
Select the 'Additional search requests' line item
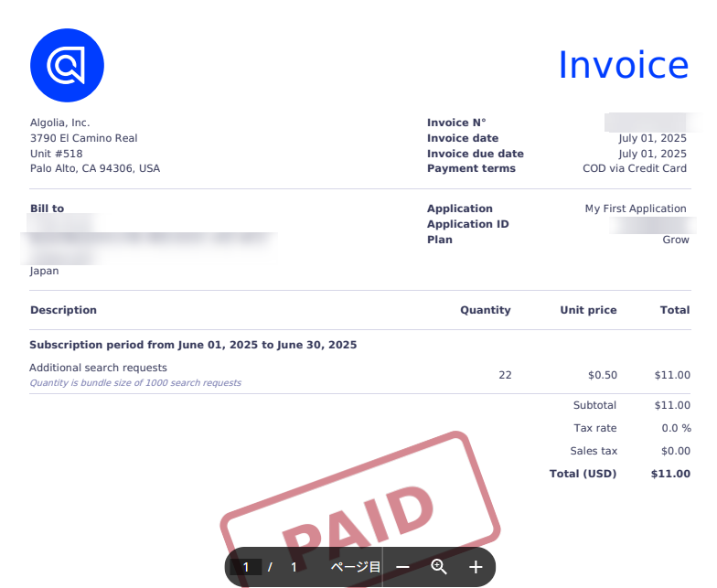98,368
